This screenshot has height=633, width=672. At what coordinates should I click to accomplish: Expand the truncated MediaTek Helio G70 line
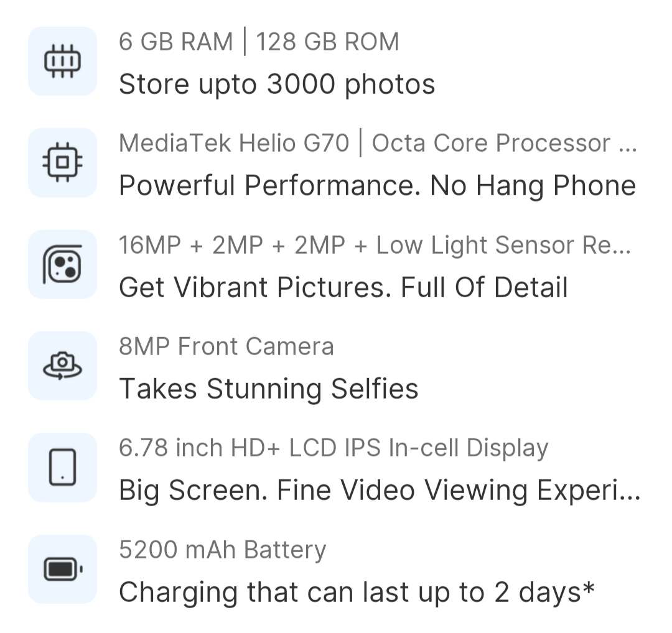tap(627, 144)
